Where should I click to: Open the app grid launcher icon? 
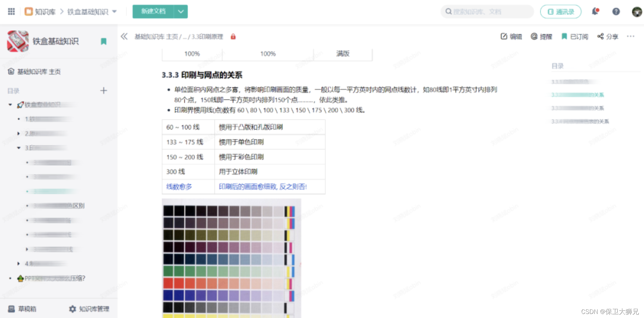point(11,11)
